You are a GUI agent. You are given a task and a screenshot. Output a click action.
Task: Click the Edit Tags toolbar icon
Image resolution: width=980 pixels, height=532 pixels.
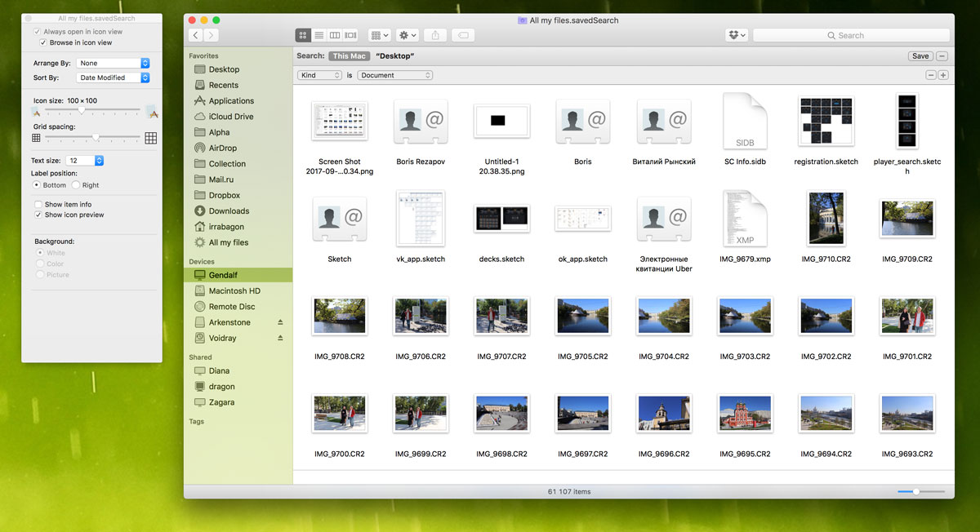(x=461, y=35)
